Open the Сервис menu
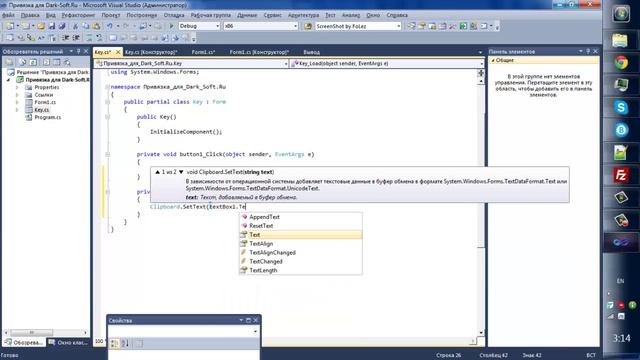The image size is (640, 360). [272, 15]
